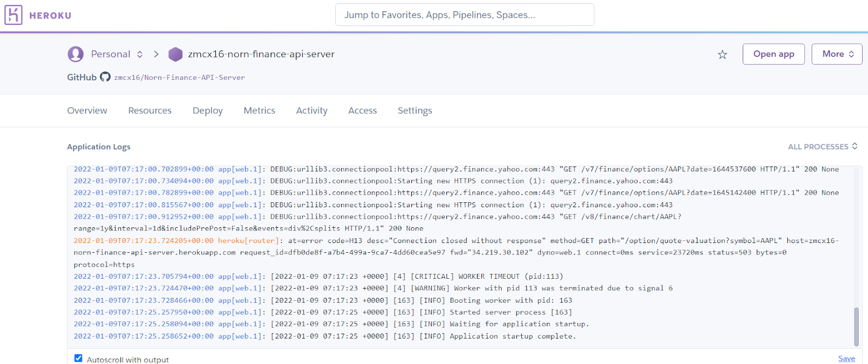
Task: Click the GitHub label text
Action: pos(82,77)
